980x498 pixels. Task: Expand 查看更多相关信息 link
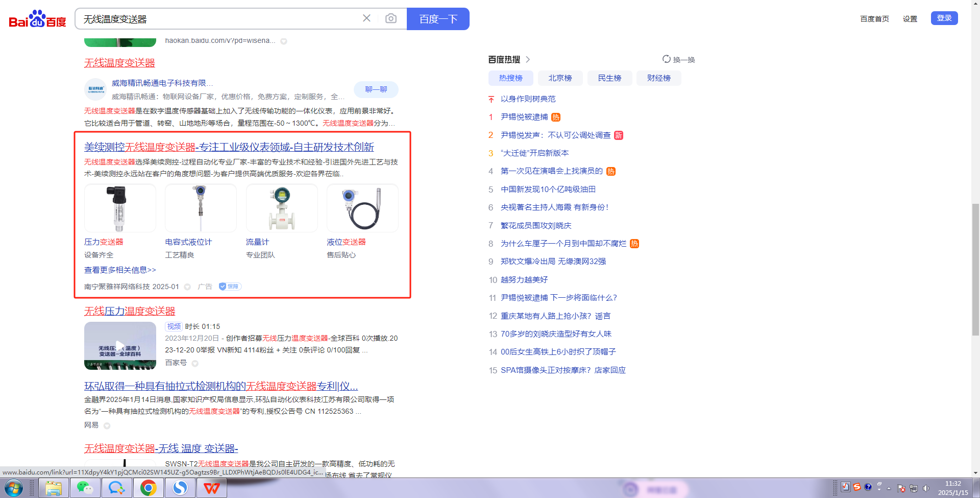[x=120, y=270]
